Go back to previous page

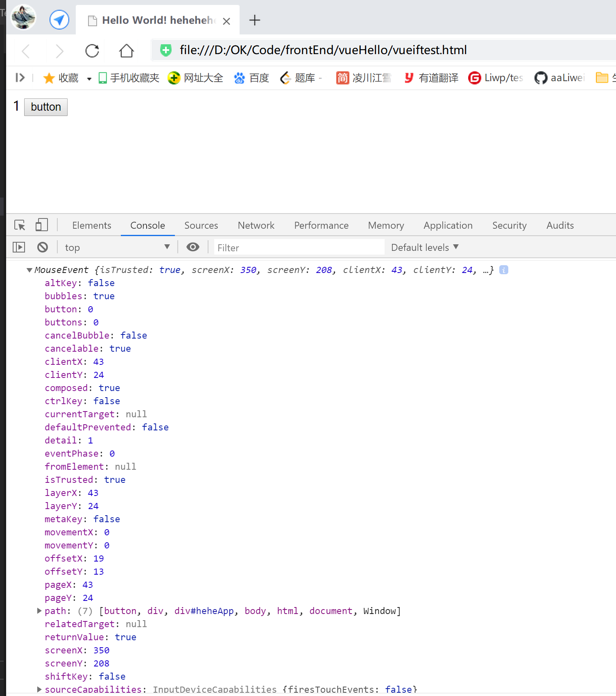pos(26,51)
